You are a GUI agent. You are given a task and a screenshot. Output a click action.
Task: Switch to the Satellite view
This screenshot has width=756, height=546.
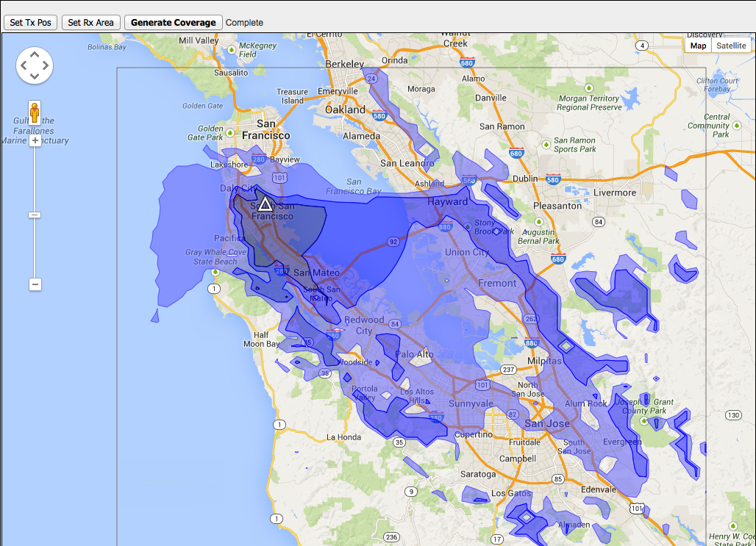[731, 46]
